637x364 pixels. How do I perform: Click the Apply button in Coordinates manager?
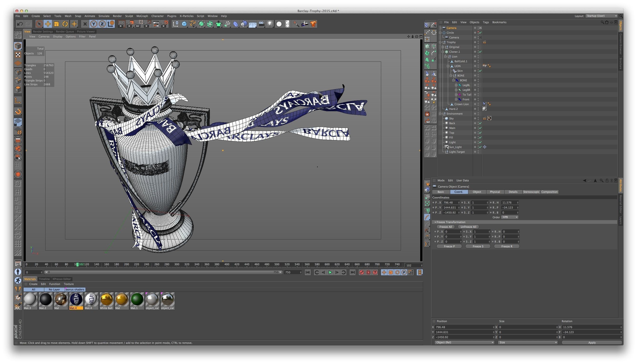tap(592, 343)
